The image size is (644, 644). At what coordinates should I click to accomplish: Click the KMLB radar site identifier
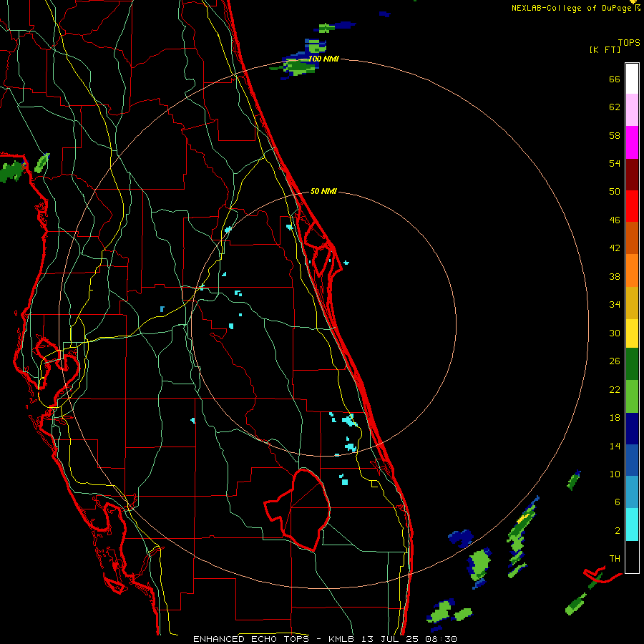click(x=343, y=639)
